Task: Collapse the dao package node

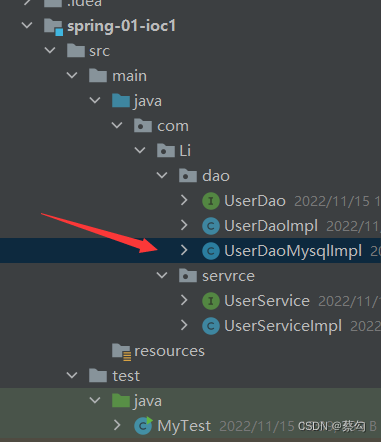Action: (x=162, y=175)
